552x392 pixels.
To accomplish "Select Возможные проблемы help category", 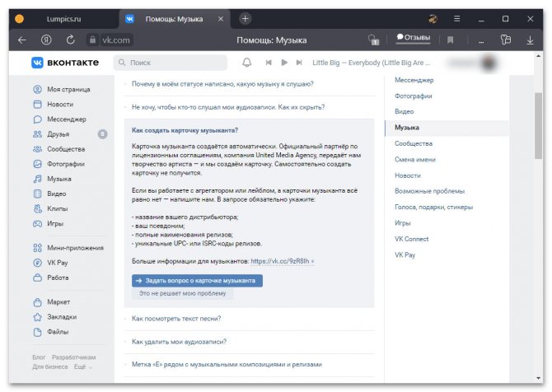I will (x=429, y=191).
